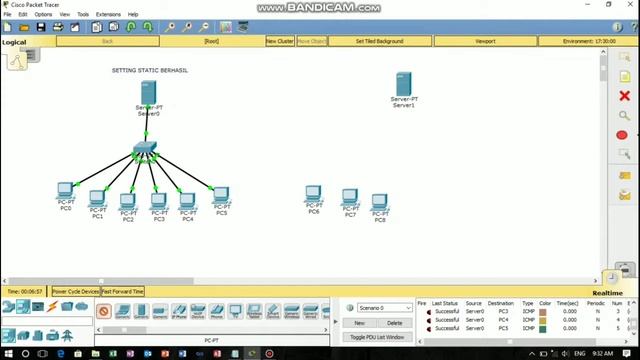This screenshot has height=360, width=640.
Task: Open the drawing palette icon
Action: 226,27
